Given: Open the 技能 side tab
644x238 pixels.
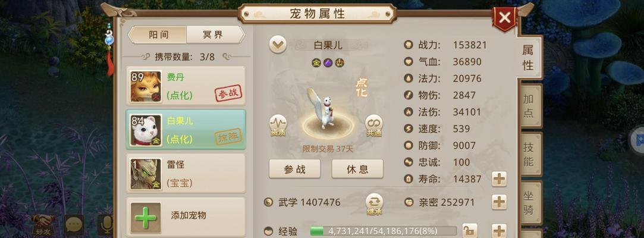Looking at the screenshot, I should pos(529,154).
